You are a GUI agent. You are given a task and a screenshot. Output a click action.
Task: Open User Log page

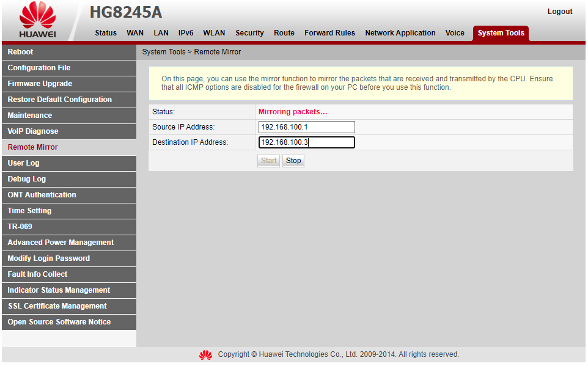click(x=69, y=163)
